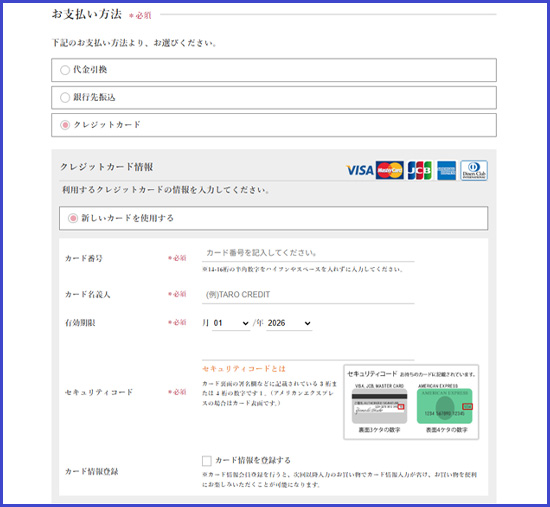Click the year dropdown chevron arrow
Screen dimensions: 550x507
tap(307, 323)
